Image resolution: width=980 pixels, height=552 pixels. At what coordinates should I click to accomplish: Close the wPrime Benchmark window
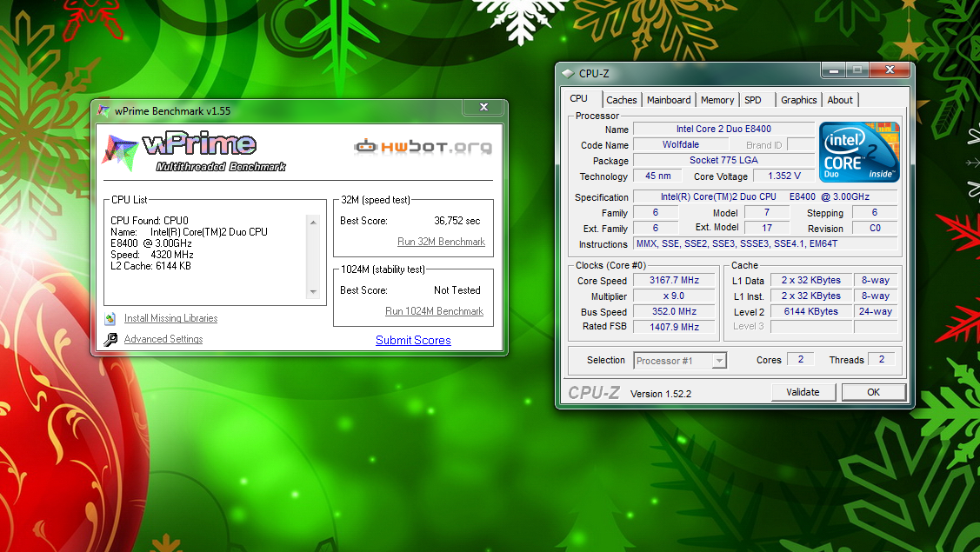coord(483,107)
